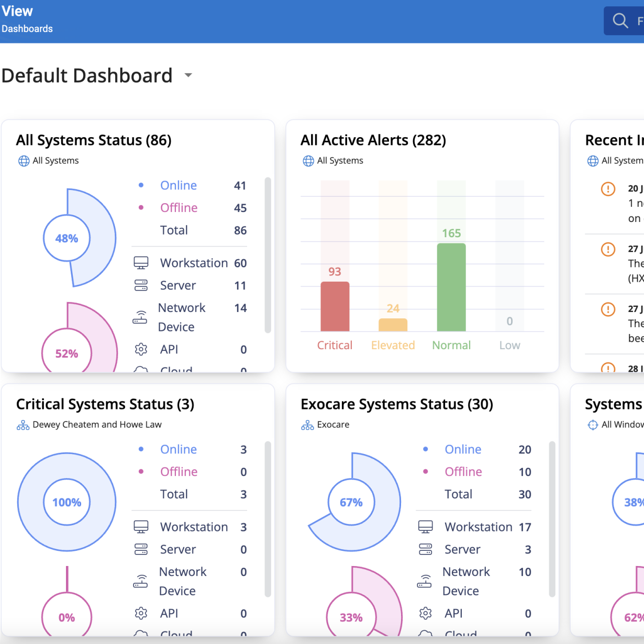
Task: Click the API gear icon in Critical Systems Status
Action: click(141, 613)
